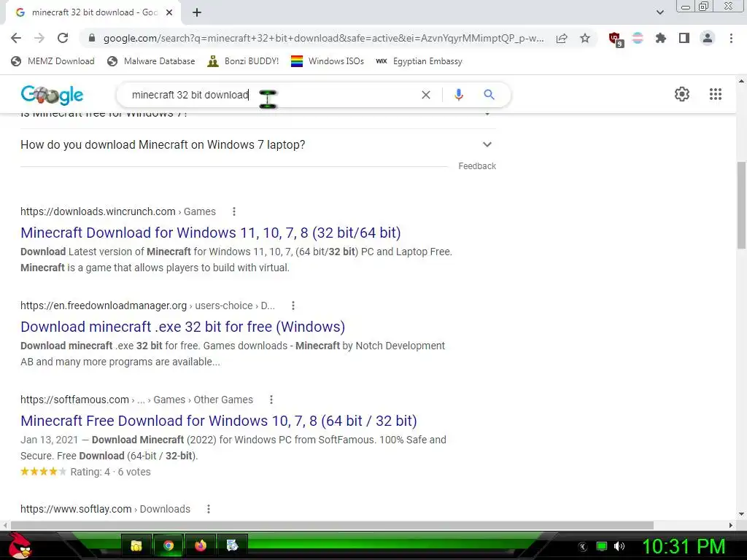Open the Angry Birds start button

pyautogui.click(x=20, y=545)
